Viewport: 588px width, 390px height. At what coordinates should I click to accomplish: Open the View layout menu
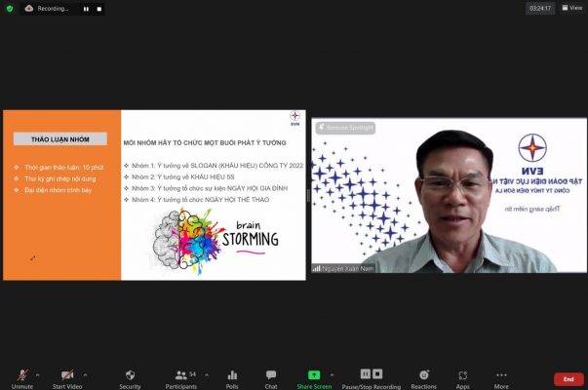(x=571, y=8)
